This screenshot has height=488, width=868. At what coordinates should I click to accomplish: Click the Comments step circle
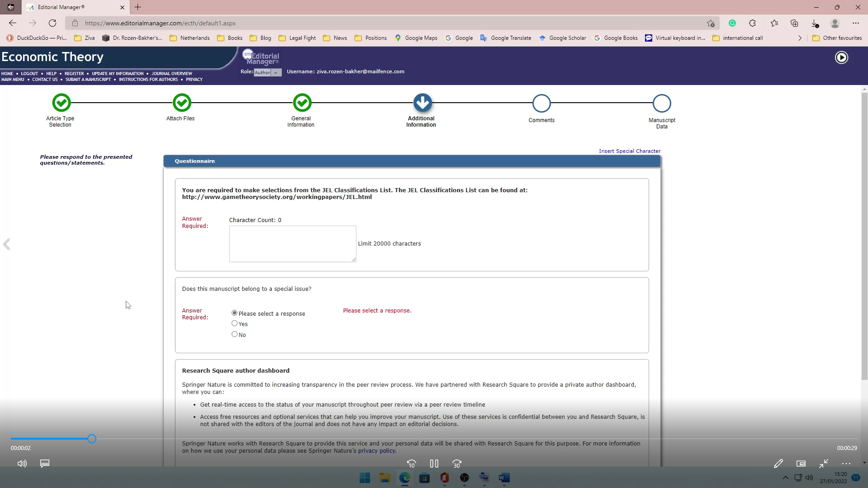pyautogui.click(x=541, y=103)
